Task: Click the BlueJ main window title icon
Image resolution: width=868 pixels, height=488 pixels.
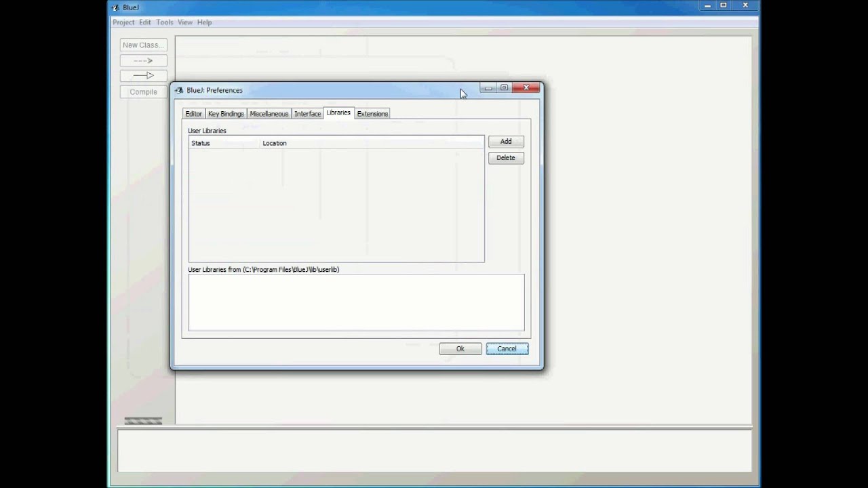Action: click(x=115, y=7)
